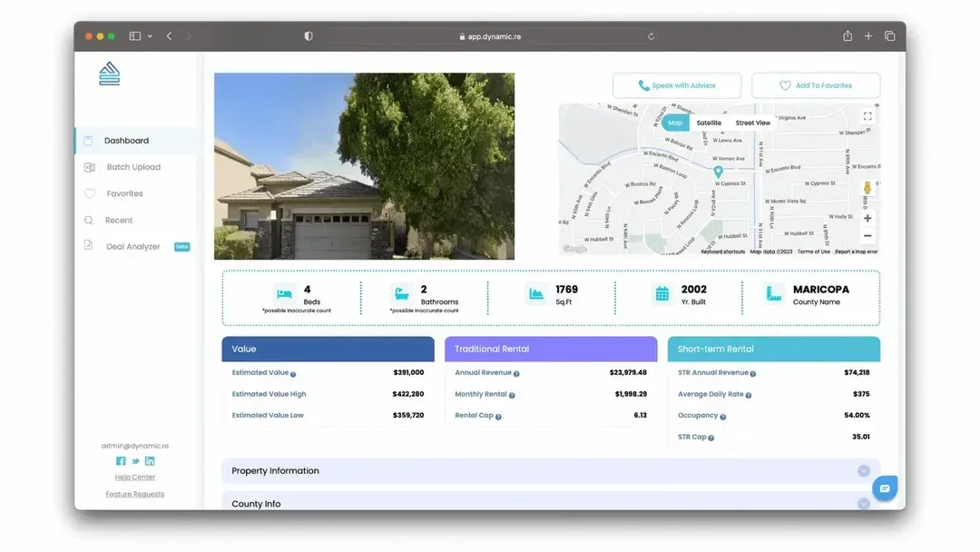
Task: Click the property location pin on the map
Action: [x=718, y=172]
